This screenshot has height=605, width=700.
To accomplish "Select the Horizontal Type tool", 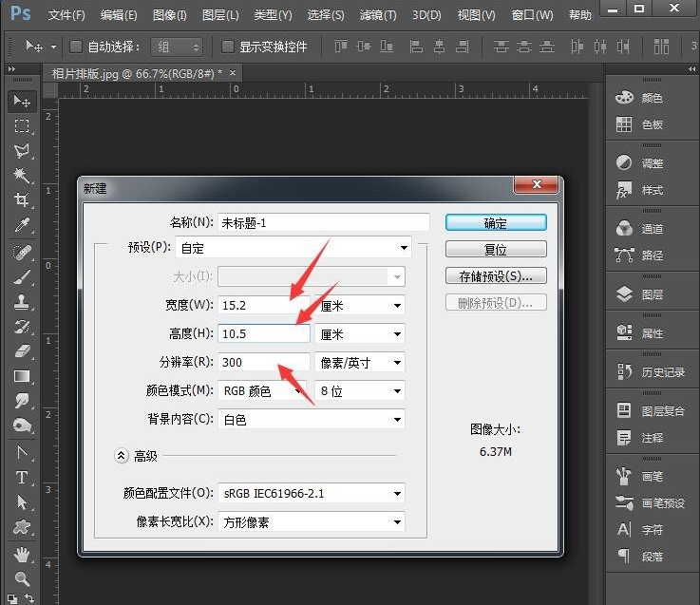I will (21, 477).
